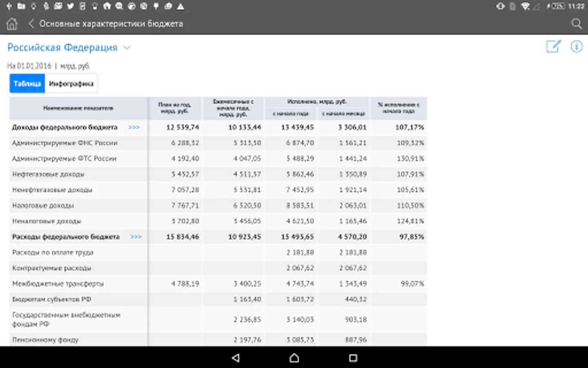Tap the 97,85% value in the Расходы row
The width and height of the screenshot is (588, 368).
[412, 237]
